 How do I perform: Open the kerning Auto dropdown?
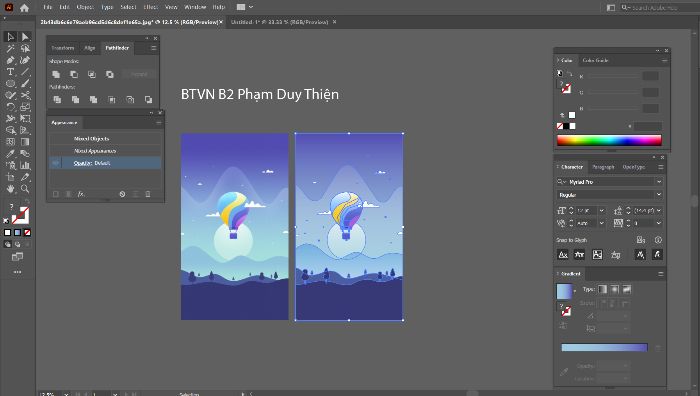click(601, 223)
